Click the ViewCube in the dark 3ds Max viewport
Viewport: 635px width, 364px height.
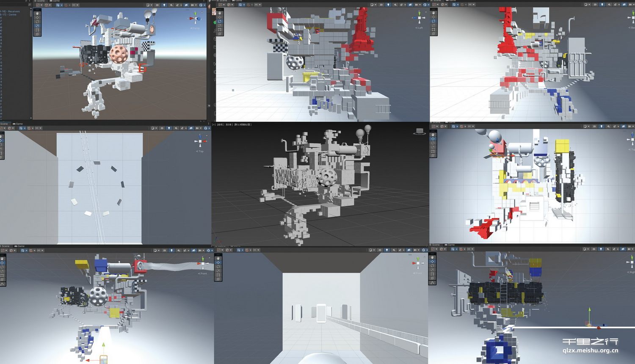click(x=420, y=132)
